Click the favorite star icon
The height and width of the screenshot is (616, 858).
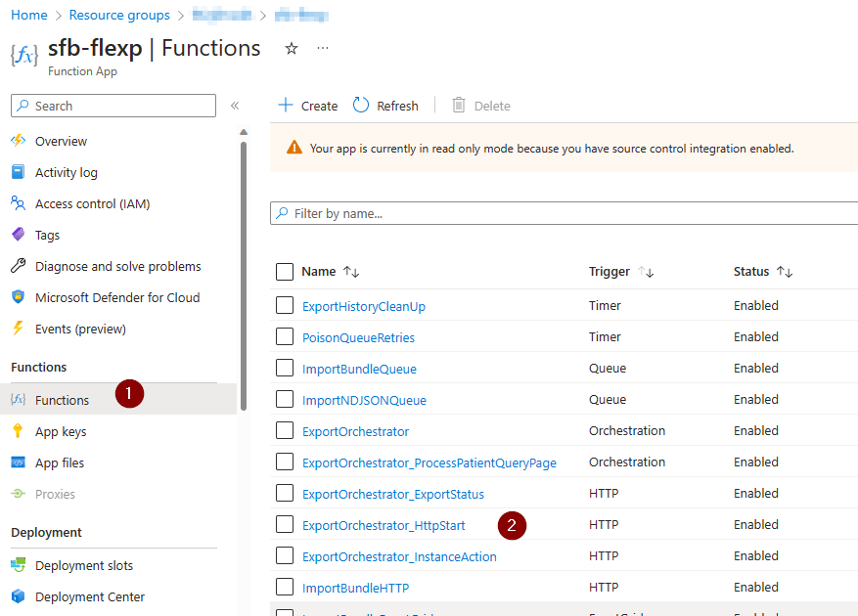click(292, 49)
